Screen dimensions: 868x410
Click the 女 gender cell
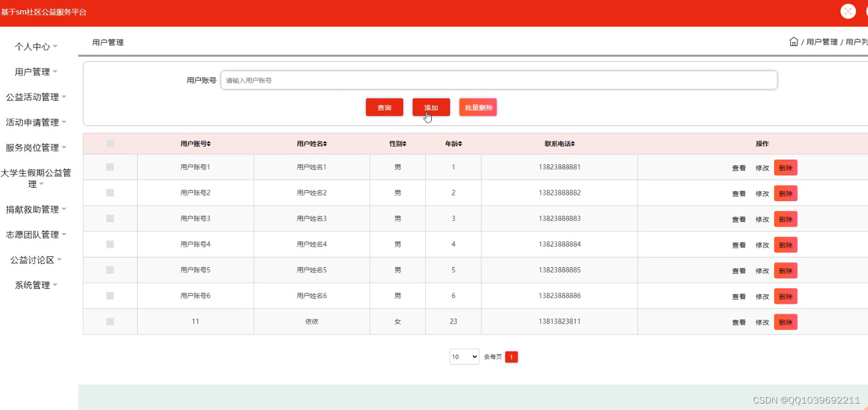[398, 322]
